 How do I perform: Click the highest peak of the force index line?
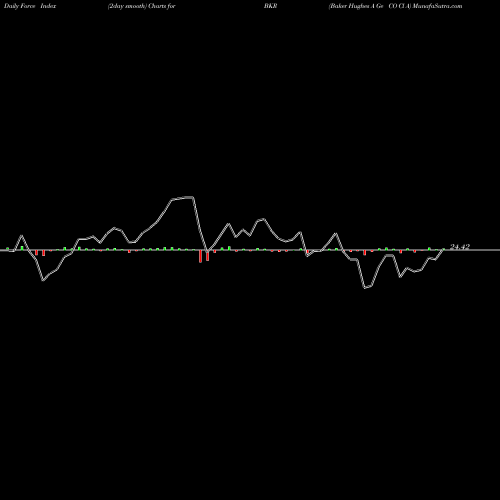190,197
